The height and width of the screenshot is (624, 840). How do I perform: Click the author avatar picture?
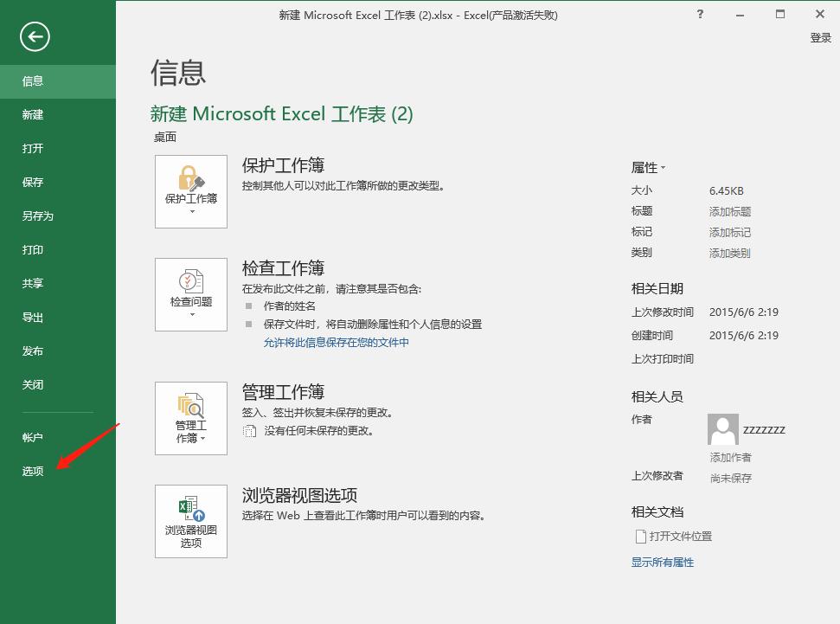pyautogui.click(x=723, y=429)
